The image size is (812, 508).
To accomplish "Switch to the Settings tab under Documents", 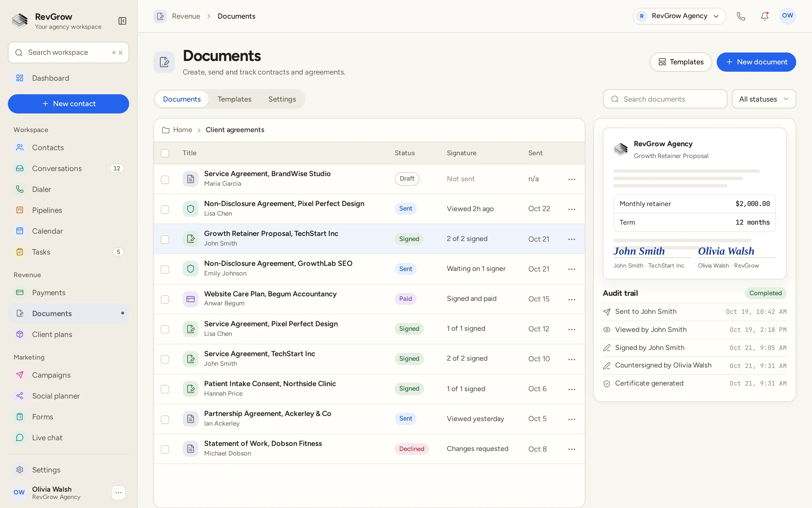I will (x=282, y=99).
